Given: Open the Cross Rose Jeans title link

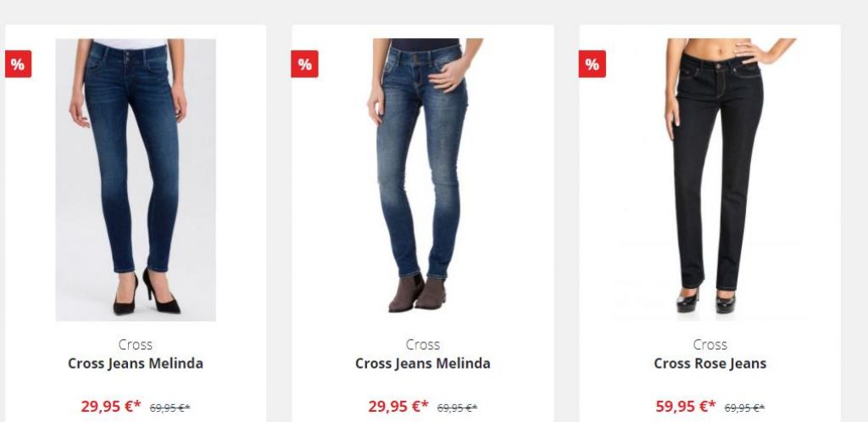Looking at the screenshot, I should (x=710, y=364).
